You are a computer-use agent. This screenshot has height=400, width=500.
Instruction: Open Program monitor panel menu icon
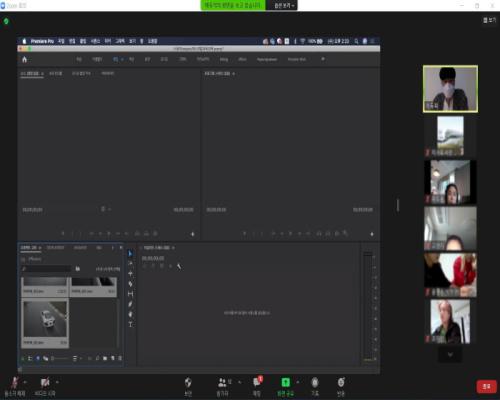pos(233,73)
